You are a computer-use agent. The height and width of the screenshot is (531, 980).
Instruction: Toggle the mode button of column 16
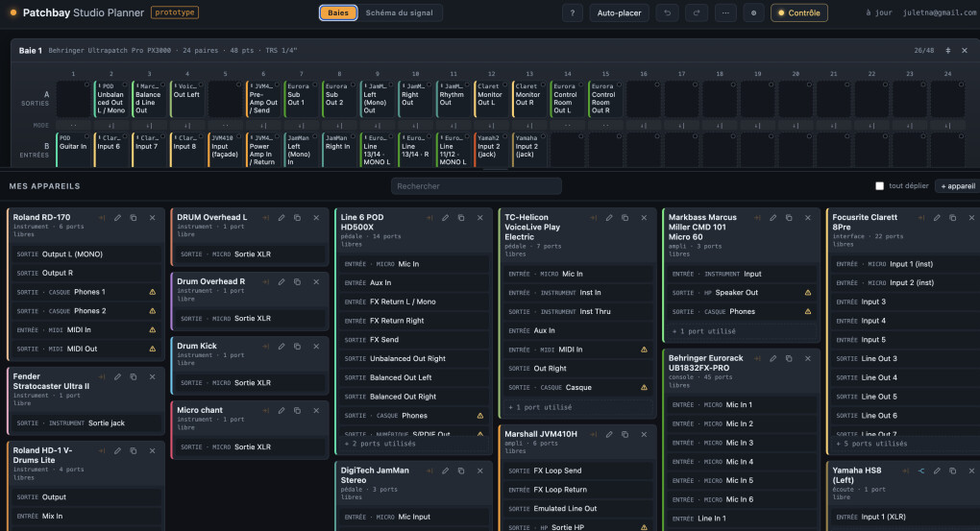(644, 126)
